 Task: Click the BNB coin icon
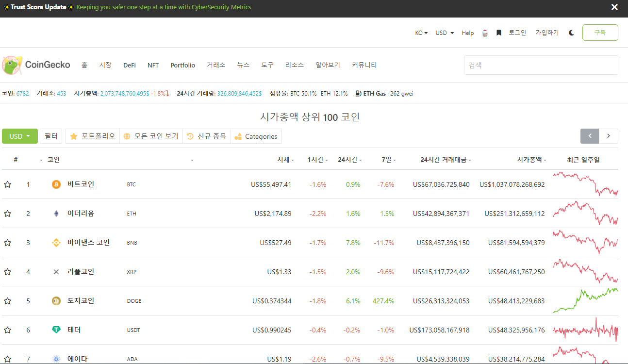[56, 243]
